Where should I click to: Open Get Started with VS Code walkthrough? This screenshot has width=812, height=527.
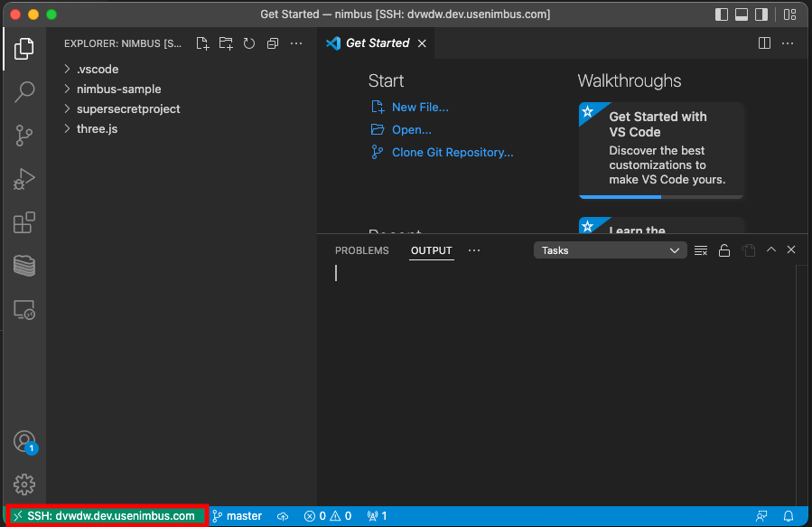pos(661,150)
